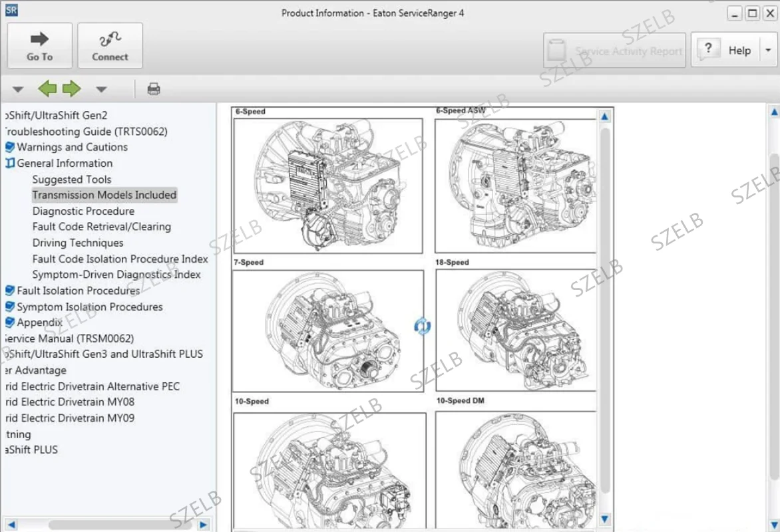Click the outer window scroll up arrow

(775, 112)
